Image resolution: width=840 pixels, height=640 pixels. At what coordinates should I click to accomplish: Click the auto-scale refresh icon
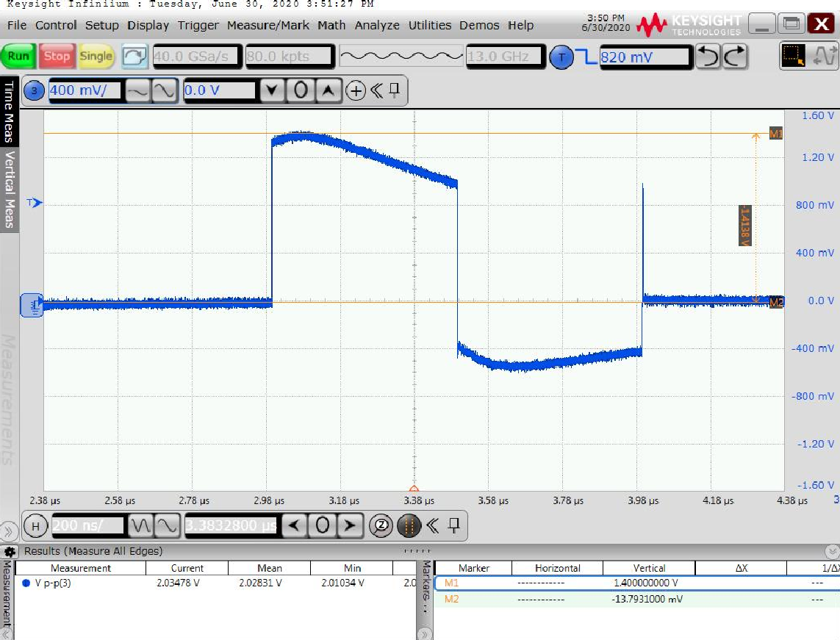coord(134,57)
